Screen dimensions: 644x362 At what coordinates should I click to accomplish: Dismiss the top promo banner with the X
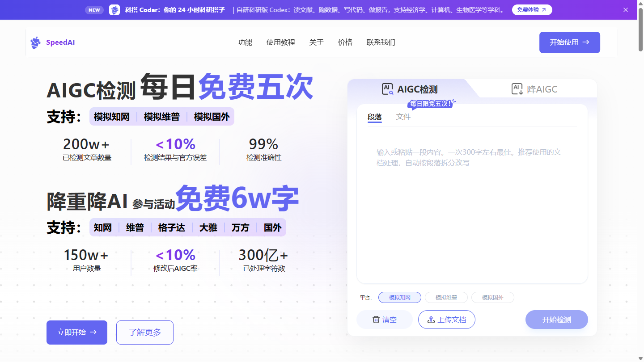click(x=626, y=10)
